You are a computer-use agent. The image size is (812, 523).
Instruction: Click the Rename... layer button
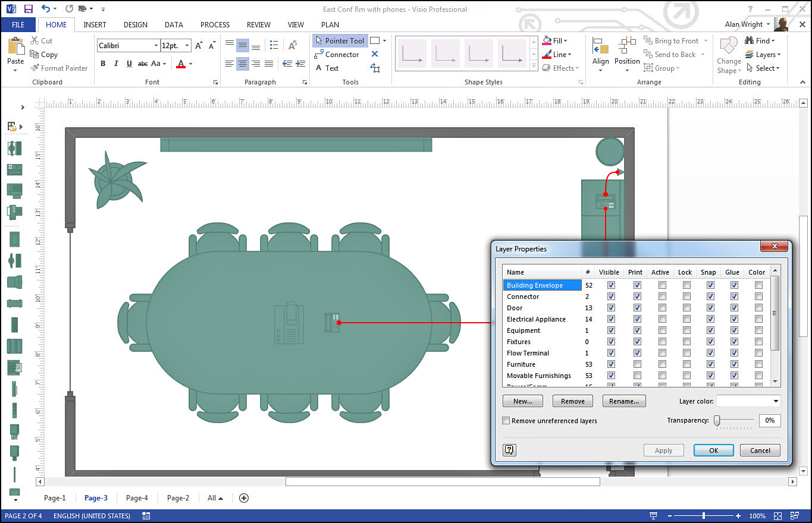click(624, 401)
